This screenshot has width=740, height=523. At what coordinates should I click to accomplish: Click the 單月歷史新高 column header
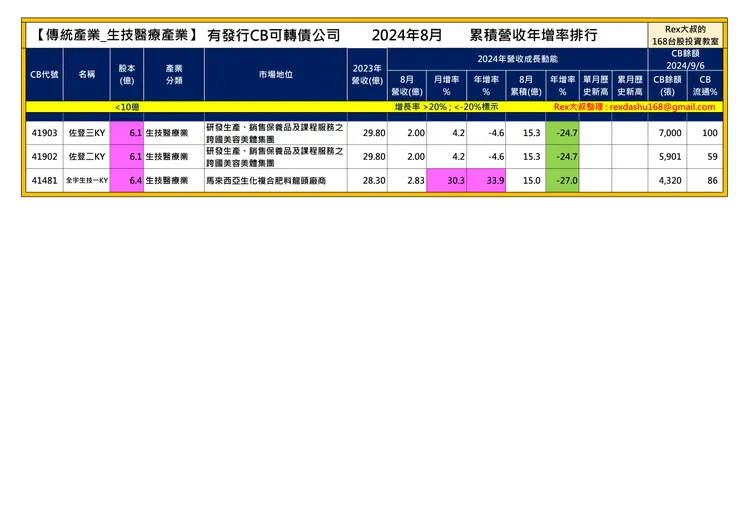point(595,85)
